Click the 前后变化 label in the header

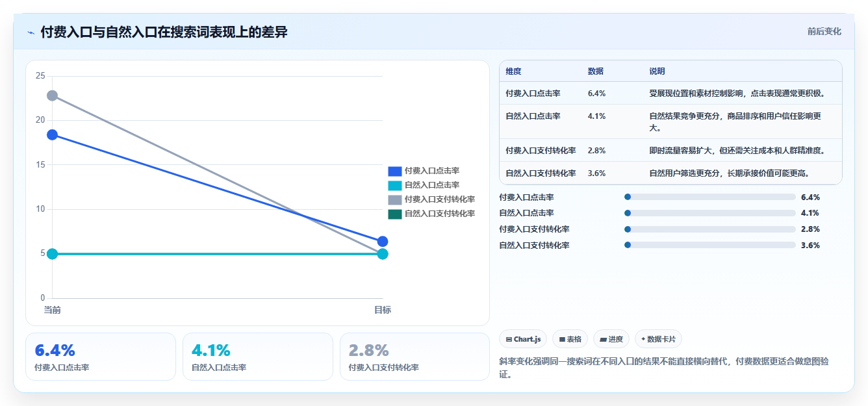[x=824, y=31]
